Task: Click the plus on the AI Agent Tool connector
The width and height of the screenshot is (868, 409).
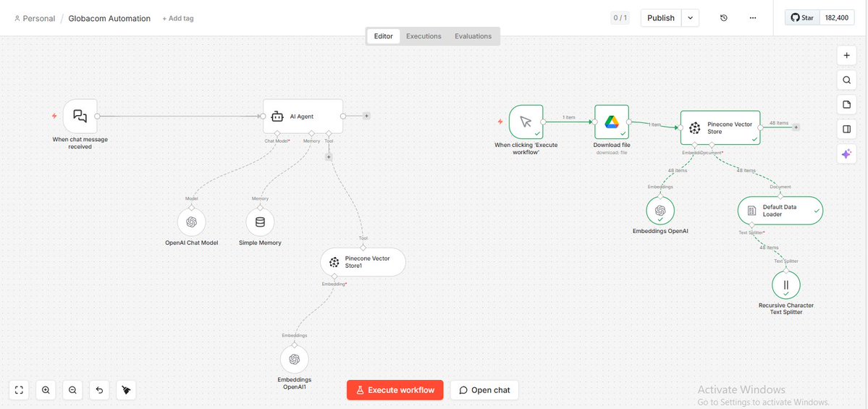Action: pyautogui.click(x=329, y=156)
